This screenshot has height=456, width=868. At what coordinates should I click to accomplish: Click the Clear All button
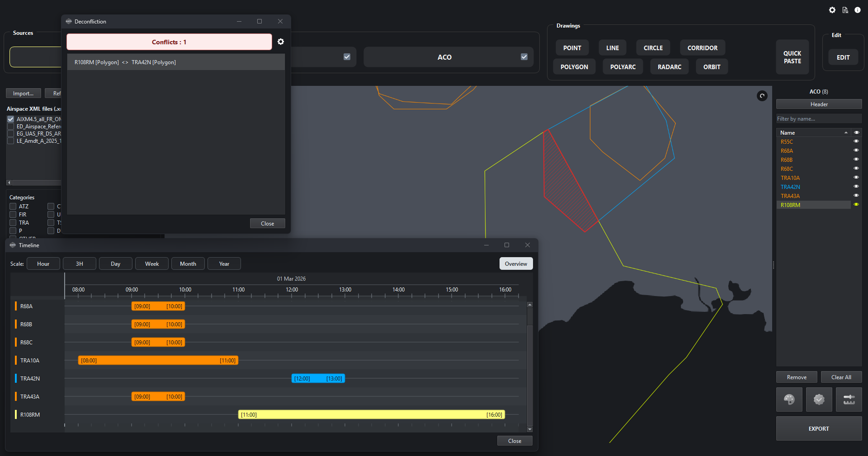coord(841,377)
